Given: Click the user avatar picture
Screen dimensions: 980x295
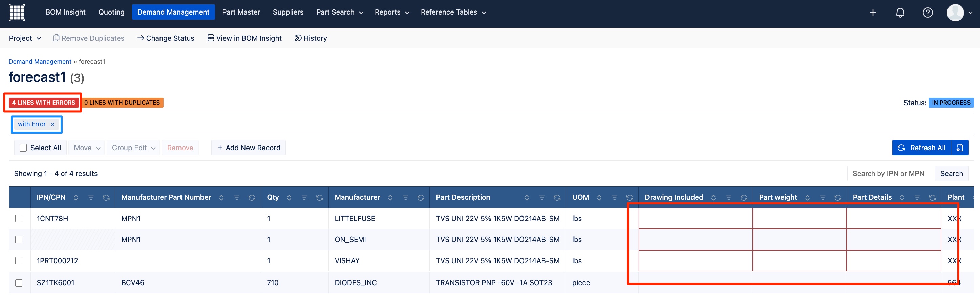Looking at the screenshot, I should click(x=955, y=13).
